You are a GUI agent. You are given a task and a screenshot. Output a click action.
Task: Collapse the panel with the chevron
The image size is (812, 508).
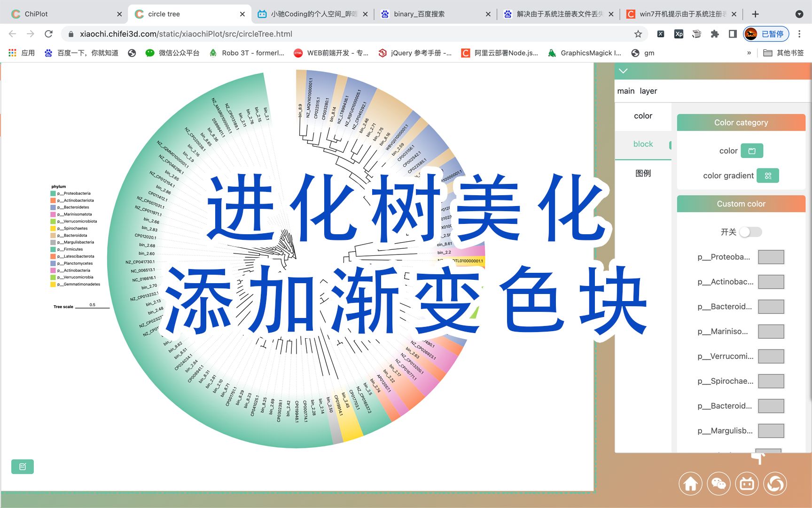point(624,71)
